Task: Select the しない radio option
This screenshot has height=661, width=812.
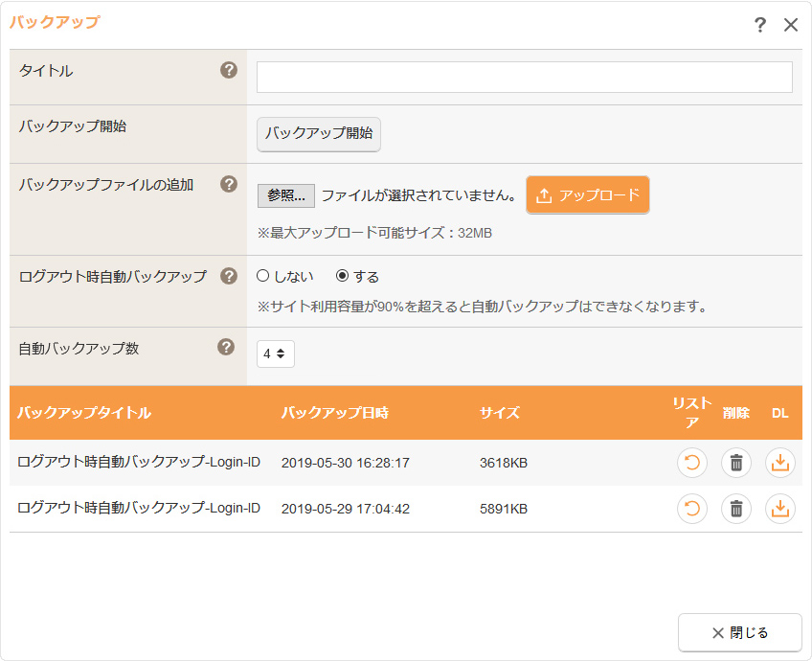Action: (x=262, y=276)
